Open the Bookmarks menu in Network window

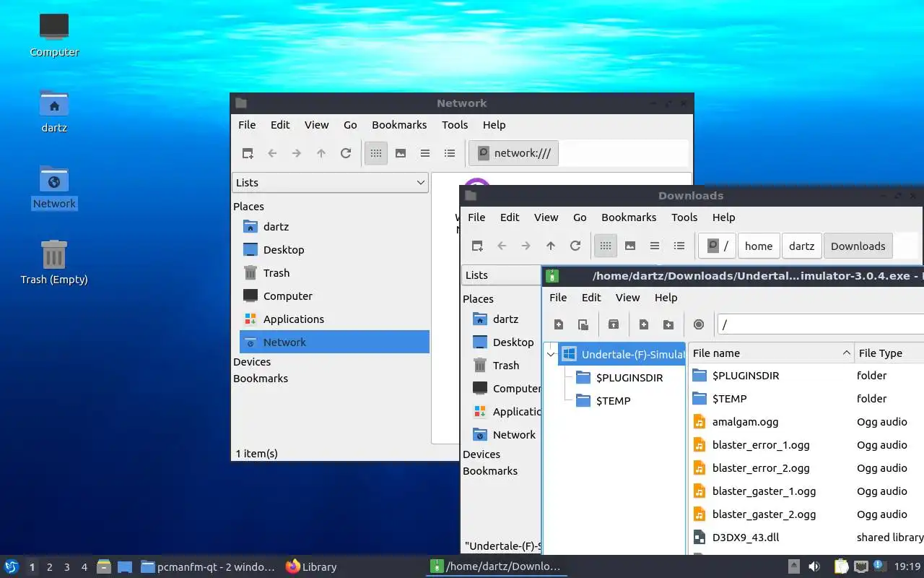tap(399, 125)
